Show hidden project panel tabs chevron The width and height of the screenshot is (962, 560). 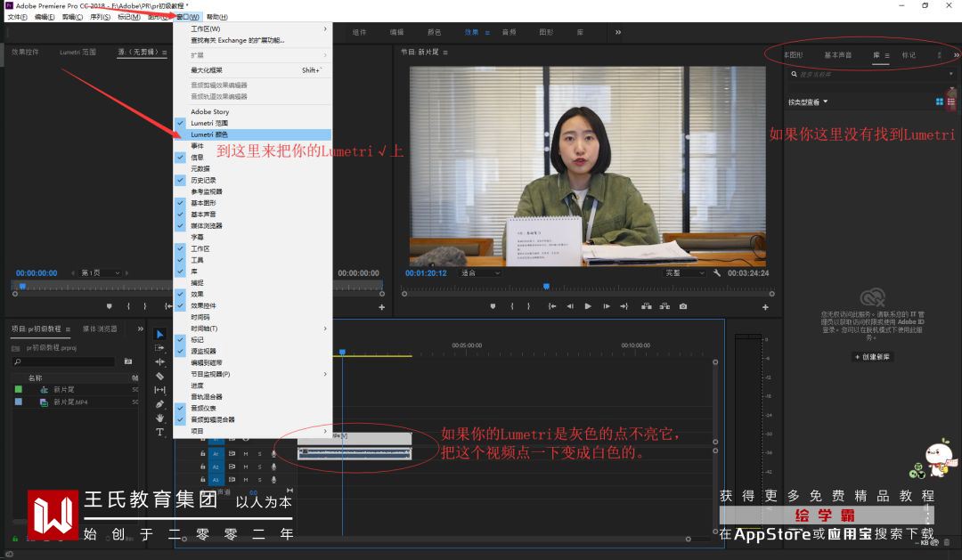[x=141, y=329]
